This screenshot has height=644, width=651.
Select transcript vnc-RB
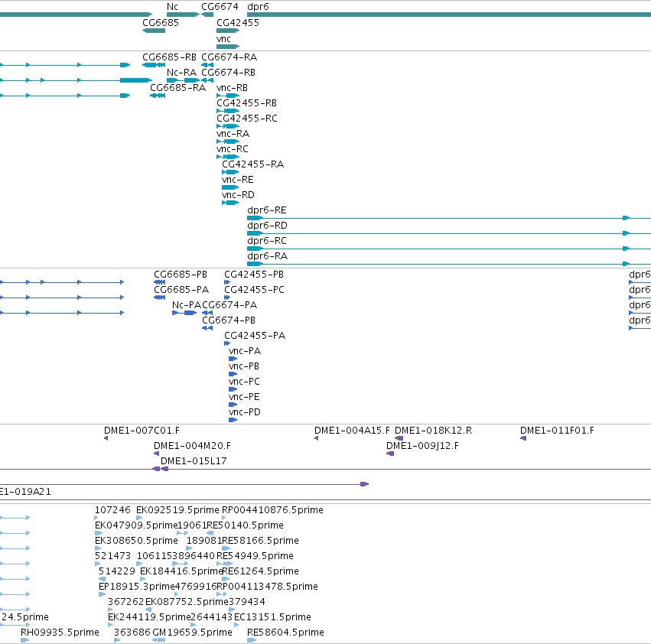232,88
